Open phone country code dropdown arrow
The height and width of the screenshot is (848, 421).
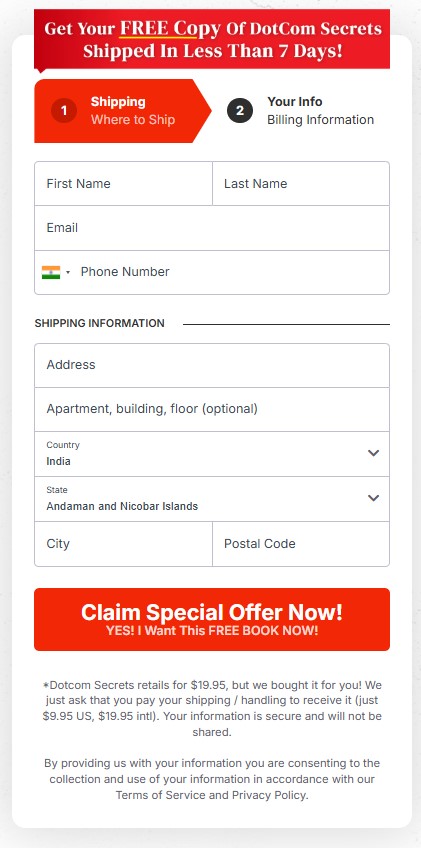tap(68, 273)
